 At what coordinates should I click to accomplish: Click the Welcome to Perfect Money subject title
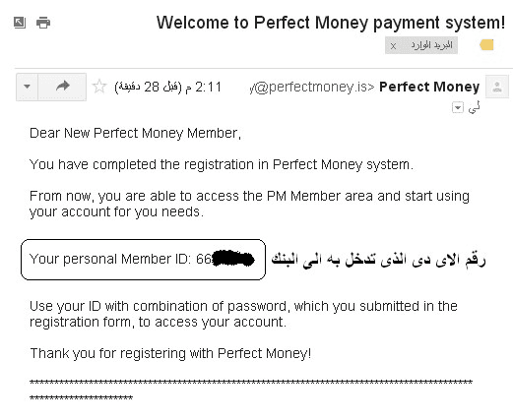[x=331, y=23]
